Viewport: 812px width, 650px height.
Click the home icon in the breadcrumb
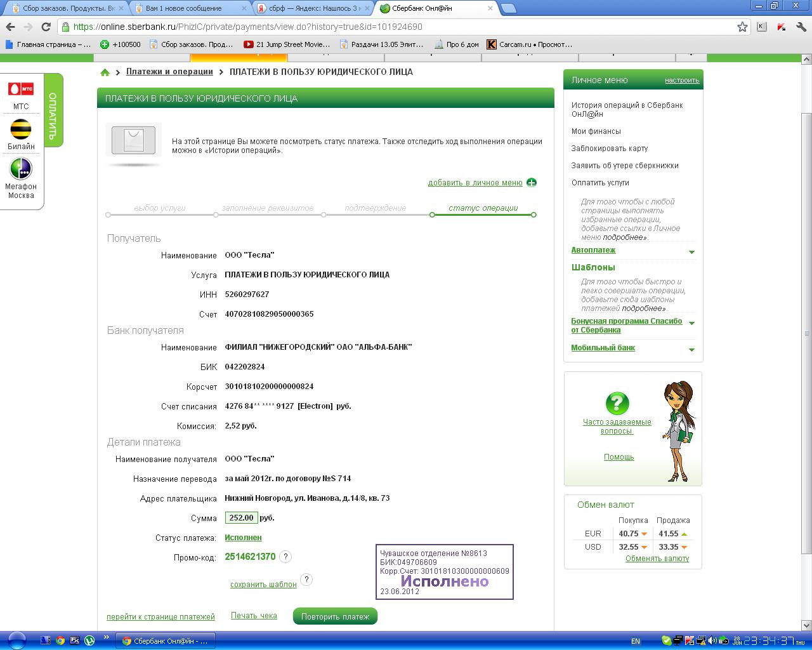(x=105, y=72)
